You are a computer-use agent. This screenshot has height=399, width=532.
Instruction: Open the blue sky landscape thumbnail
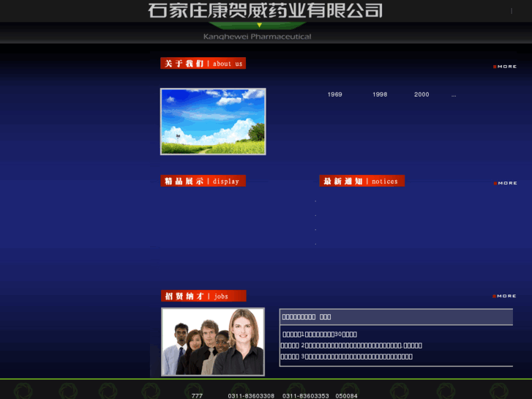click(x=213, y=122)
